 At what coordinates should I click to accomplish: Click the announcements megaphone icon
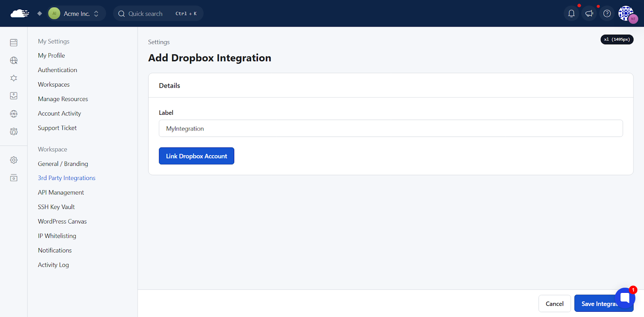[x=589, y=14]
